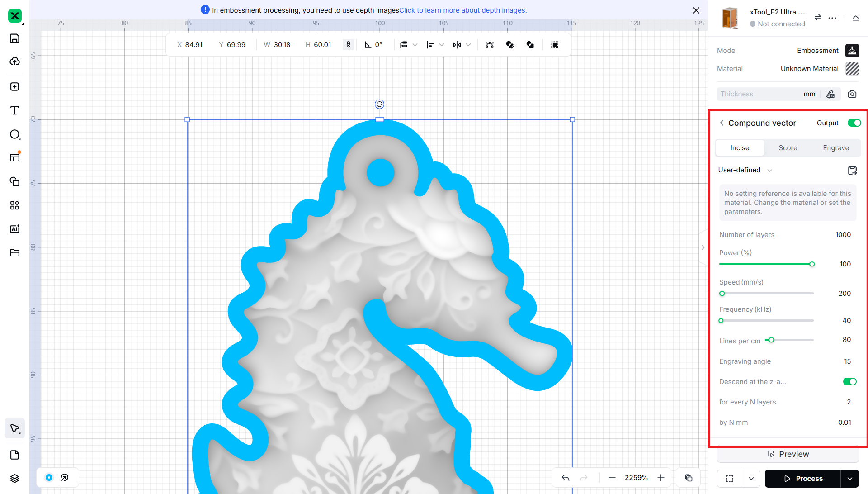
Task: Switch to the Engrave tab
Action: coord(835,148)
